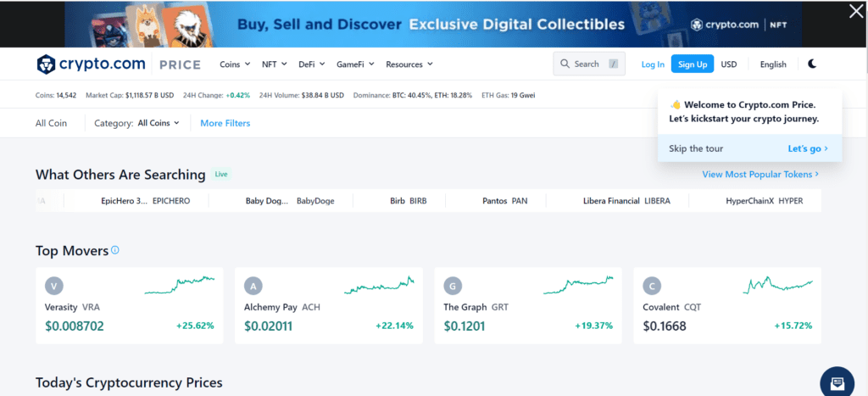Open the English language selector
The width and height of the screenshot is (868, 396).
(x=773, y=64)
